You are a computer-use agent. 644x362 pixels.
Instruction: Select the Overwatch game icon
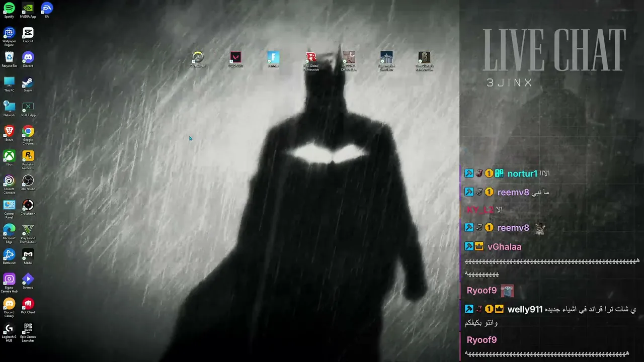(x=198, y=59)
